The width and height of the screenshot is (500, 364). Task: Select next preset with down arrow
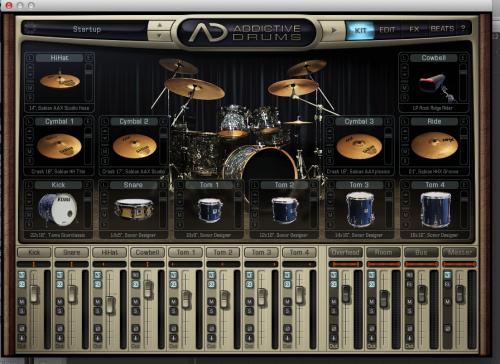[160, 35]
